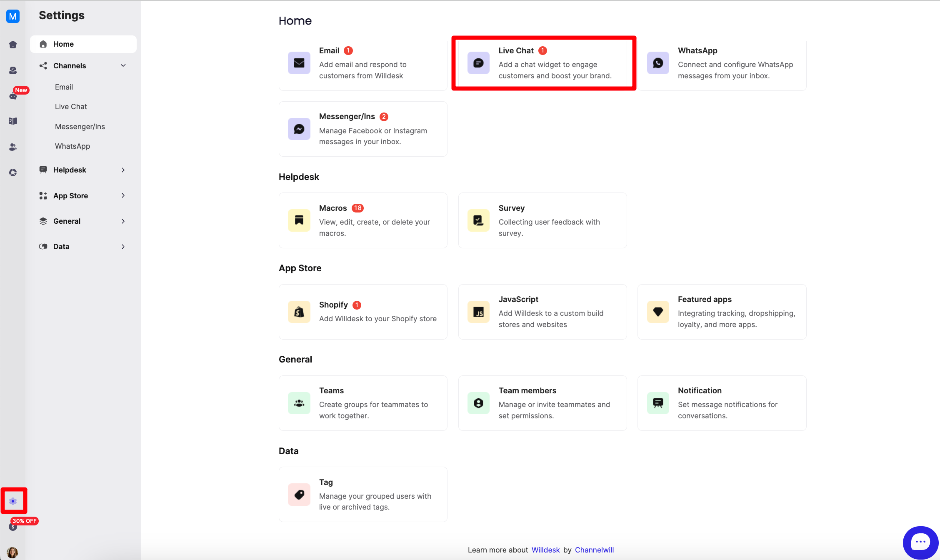The width and height of the screenshot is (940, 560).
Task: Click the Tag card label icon
Action: 299,495
